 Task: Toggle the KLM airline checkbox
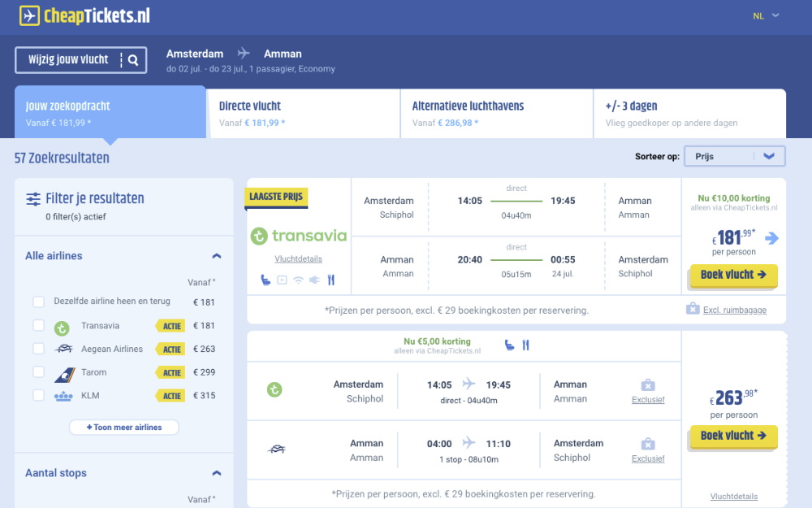(x=38, y=395)
